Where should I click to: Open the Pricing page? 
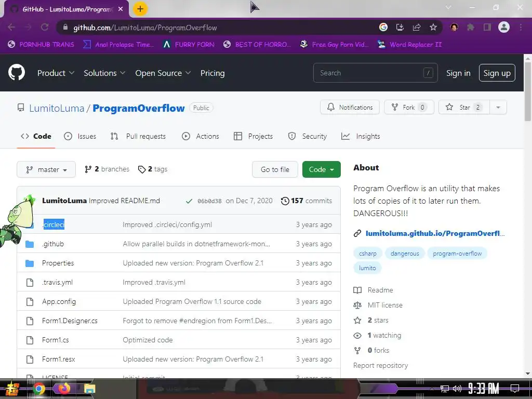point(212,73)
